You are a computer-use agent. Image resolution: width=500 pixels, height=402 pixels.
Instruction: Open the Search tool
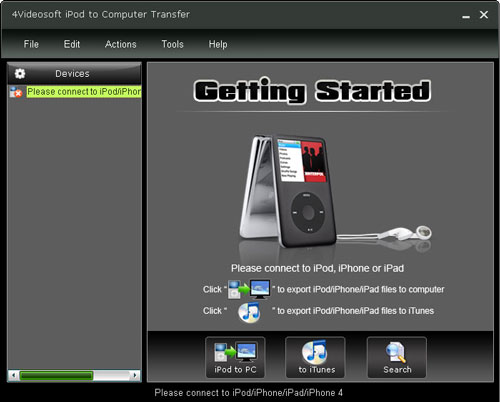(397, 357)
